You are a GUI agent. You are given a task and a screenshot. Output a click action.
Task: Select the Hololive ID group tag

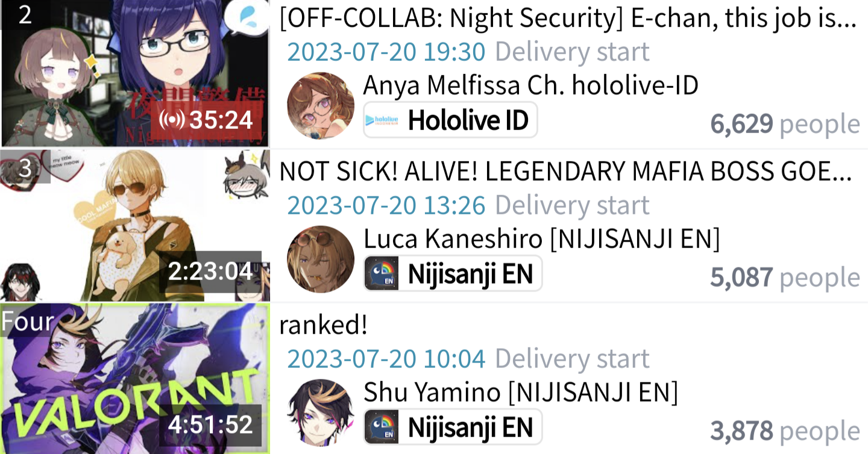450,120
